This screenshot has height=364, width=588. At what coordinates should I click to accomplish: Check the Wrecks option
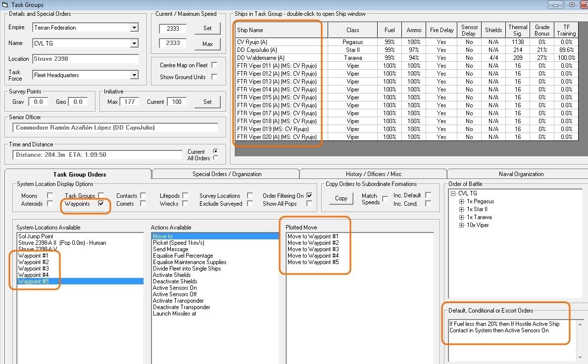point(185,203)
